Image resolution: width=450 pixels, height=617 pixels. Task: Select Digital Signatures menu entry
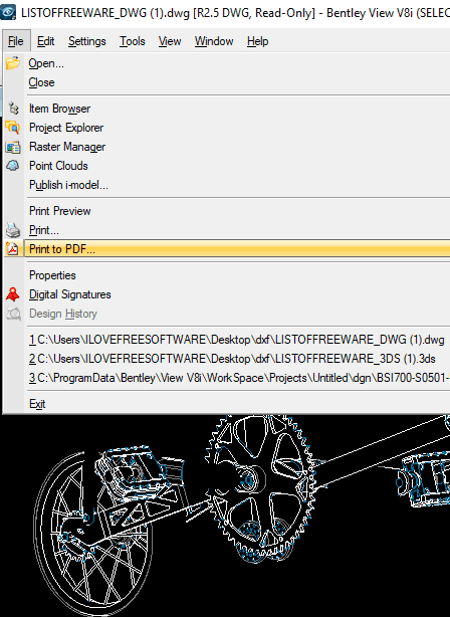coord(227,294)
